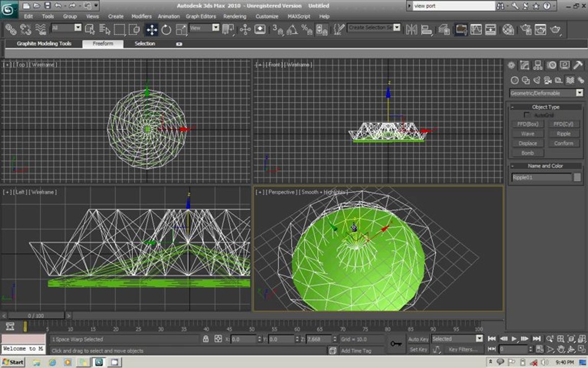Image resolution: width=588 pixels, height=368 pixels.
Task: Click the Wave object type button
Action: [x=528, y=134]
